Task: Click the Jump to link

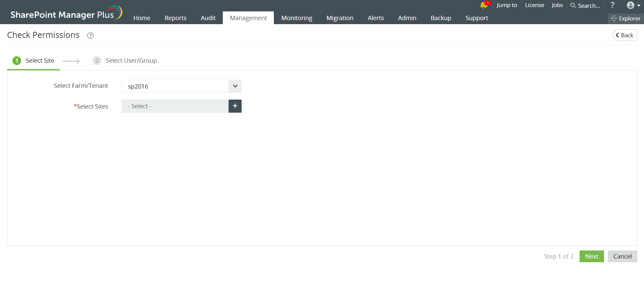Action: coord(507,5)
